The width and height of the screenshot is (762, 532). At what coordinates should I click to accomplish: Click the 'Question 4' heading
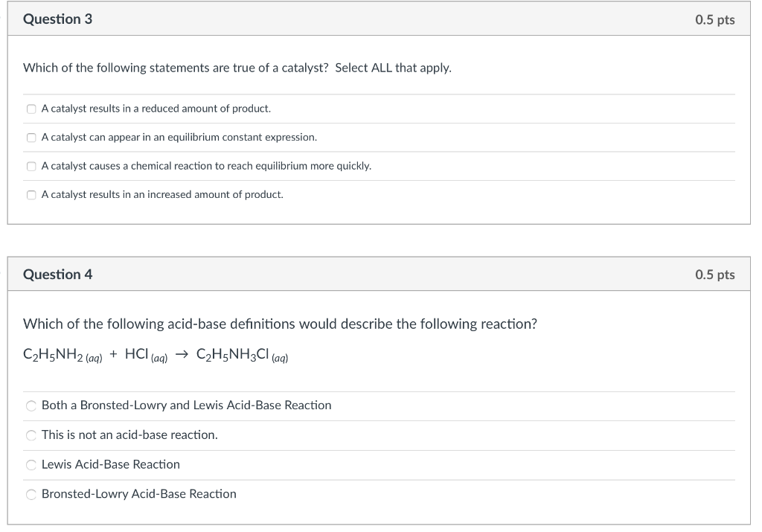point(57,275)
